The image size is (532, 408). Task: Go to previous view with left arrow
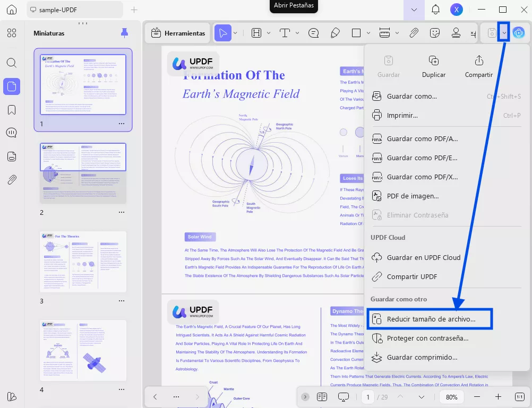[155, 397]
